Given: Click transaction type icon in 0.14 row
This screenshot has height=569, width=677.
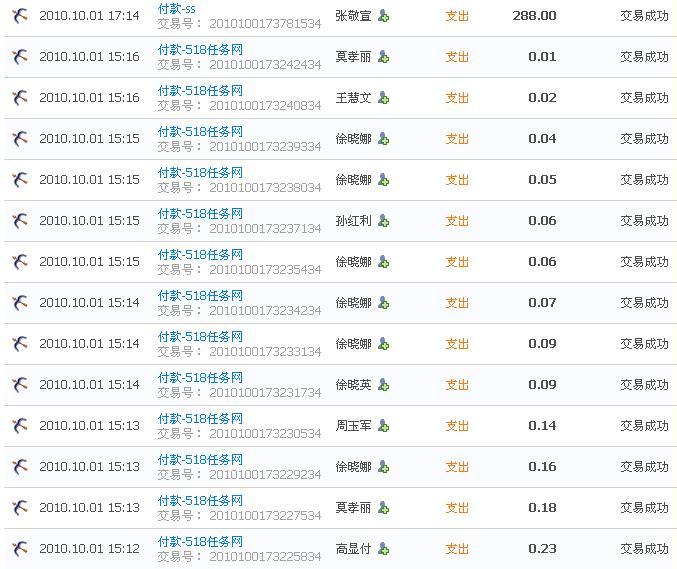Looking at the screenshot, I should [19, 425].
